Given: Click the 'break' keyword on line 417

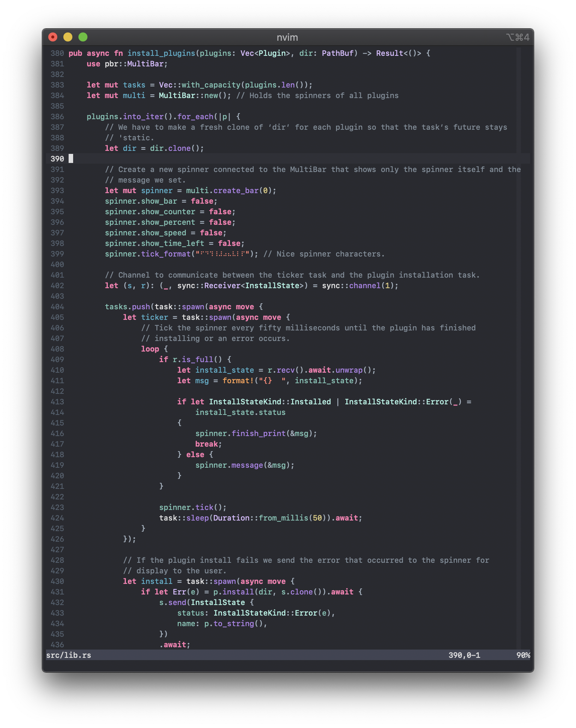Looking at the screenshot, I should point(207,444).
